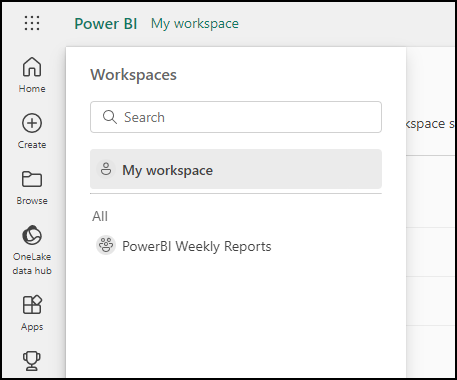Image resolution: width=457 pixels, height=380 pixels.
Task: Focus the Workspaces search box
Action: point(236,117)
